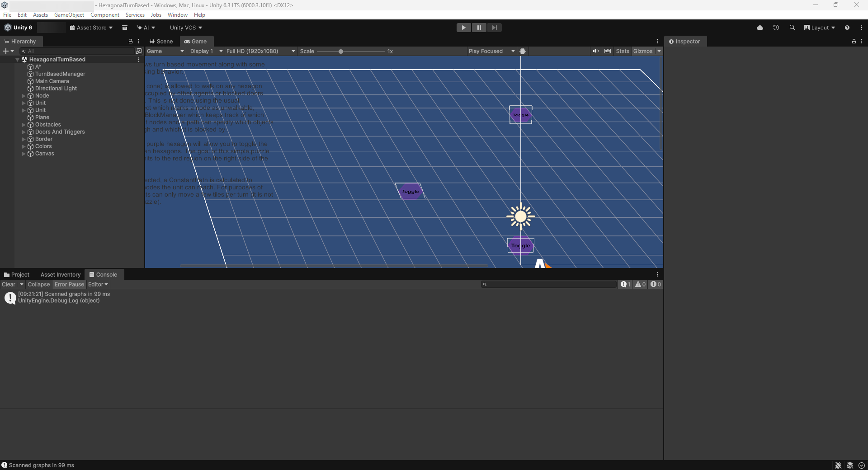
Task: Click the search magnifier icon in toolbar
Action: 792,28
